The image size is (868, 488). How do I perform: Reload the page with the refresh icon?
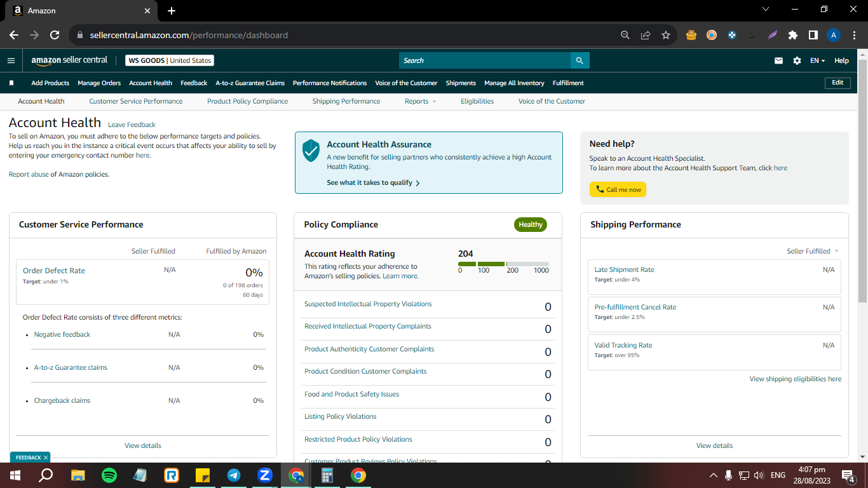[55, 36]
